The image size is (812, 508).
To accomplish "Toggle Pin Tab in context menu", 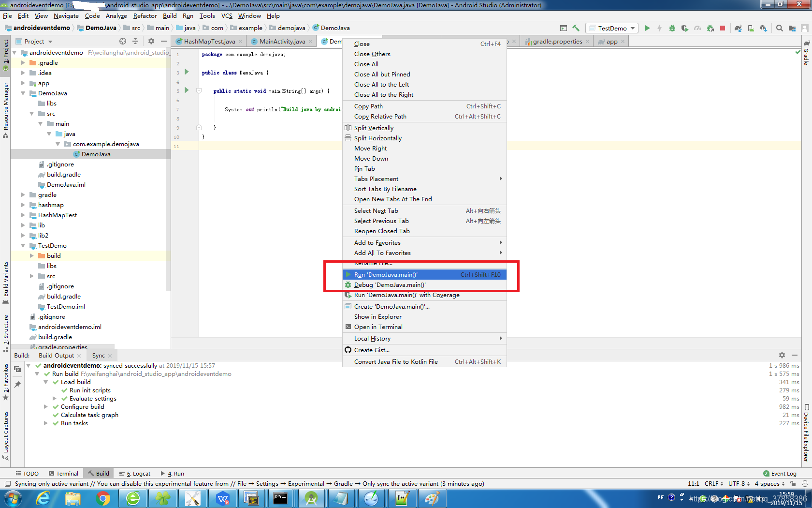I will pyautogui.click(x=364, y=169).
